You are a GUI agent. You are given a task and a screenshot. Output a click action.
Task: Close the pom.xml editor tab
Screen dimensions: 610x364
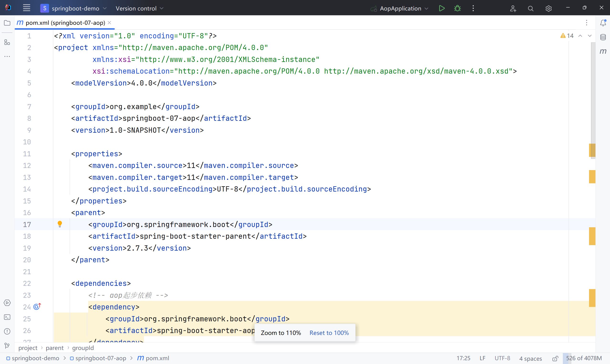[110, 23]
